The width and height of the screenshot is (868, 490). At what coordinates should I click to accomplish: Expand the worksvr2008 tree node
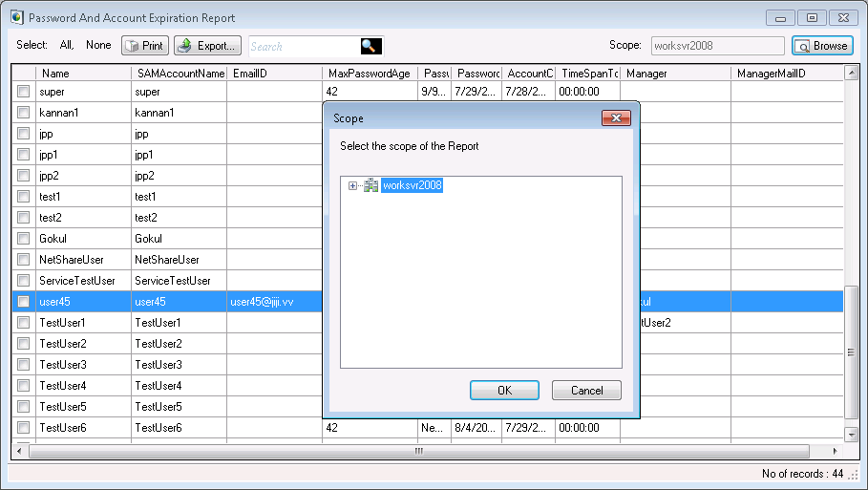coord(352,185)
